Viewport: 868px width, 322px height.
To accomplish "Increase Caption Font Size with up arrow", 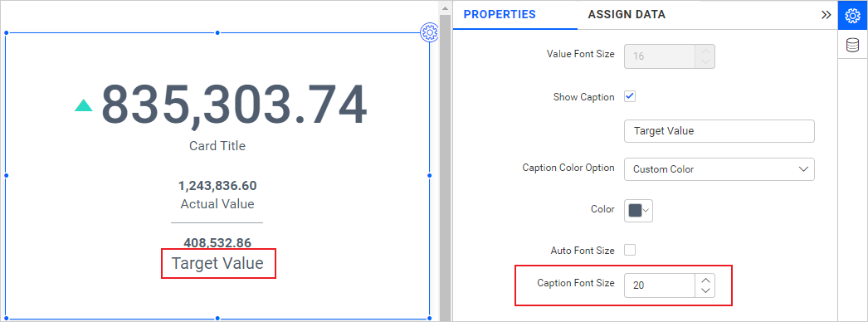I will pyautogui.click(x=705, y=279).
